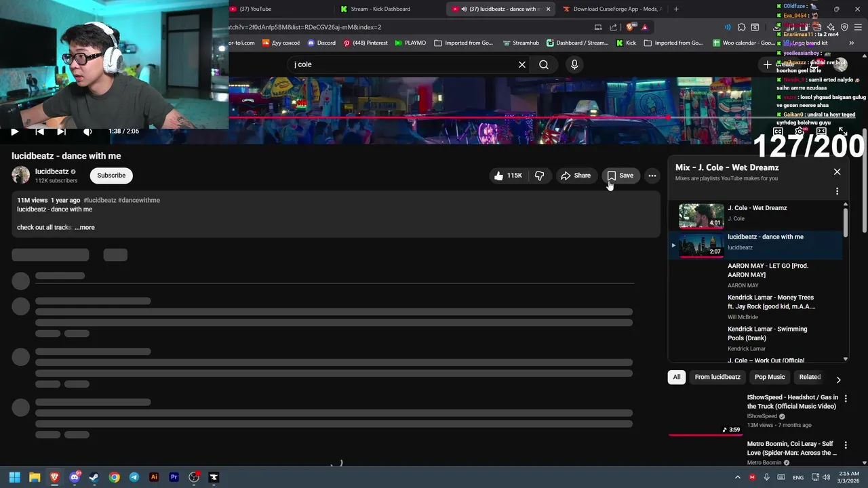Select 'lucidbeatz - dance with me' playlist item
Image resolution: width=868 pixels, height=488 pixels.
pos(757,245)
